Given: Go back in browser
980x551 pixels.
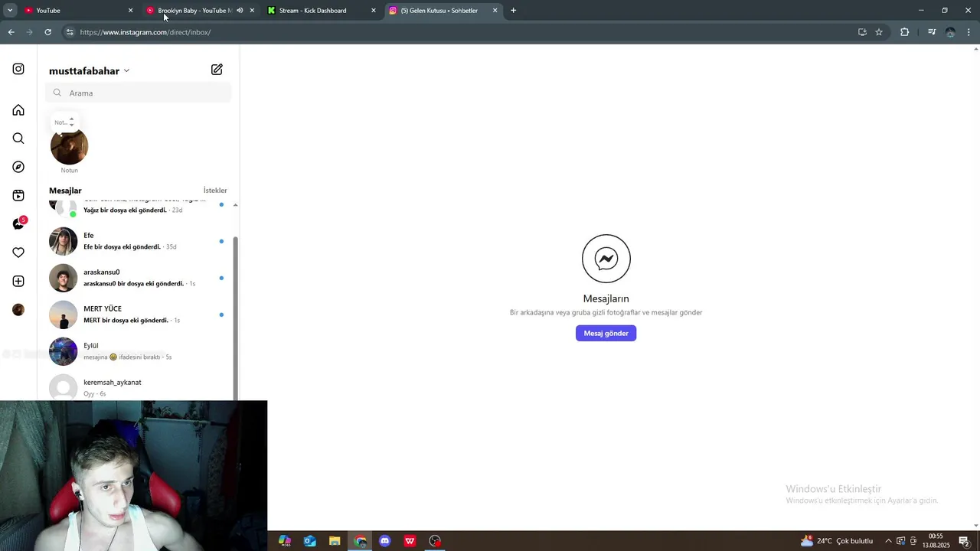Looking at the screenshot, I should [x=11, y=32].
